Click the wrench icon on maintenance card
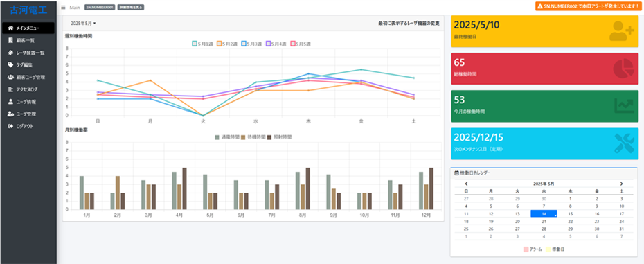Screen dimensions: 644x264 624,143
